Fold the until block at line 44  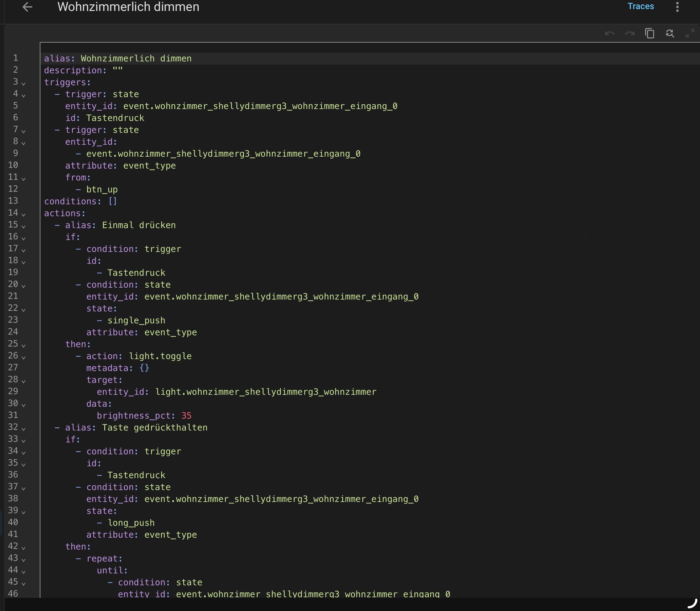click(23, 572)
